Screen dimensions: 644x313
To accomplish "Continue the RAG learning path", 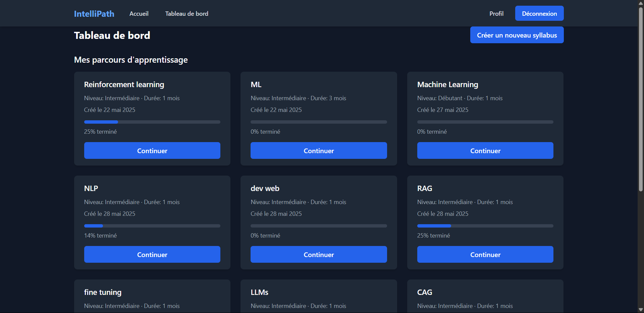I will (x=485, y=255).
